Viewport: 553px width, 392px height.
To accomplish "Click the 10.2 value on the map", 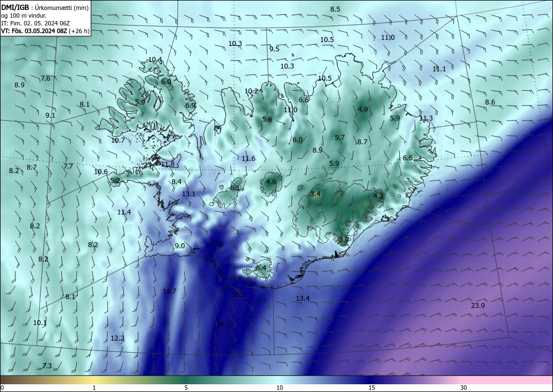I will pos(251,91).
